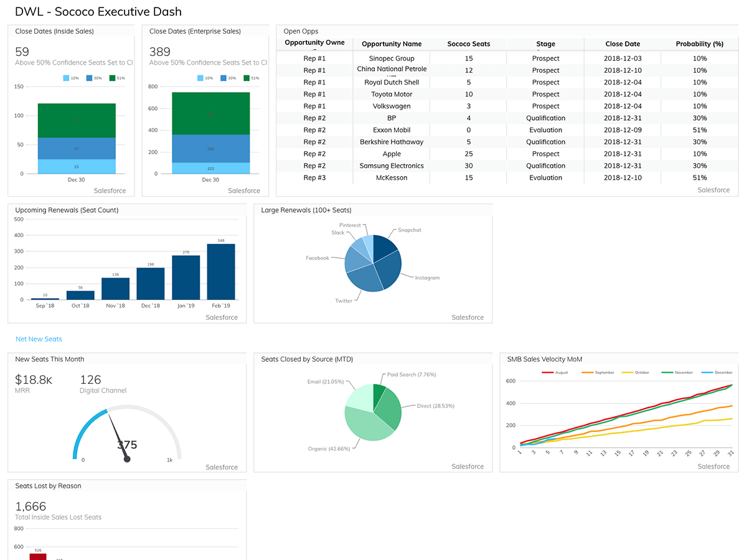Select the Samsung Electronics opportunity row
This screenshot has width=747, height=560.
coord(392,166)
